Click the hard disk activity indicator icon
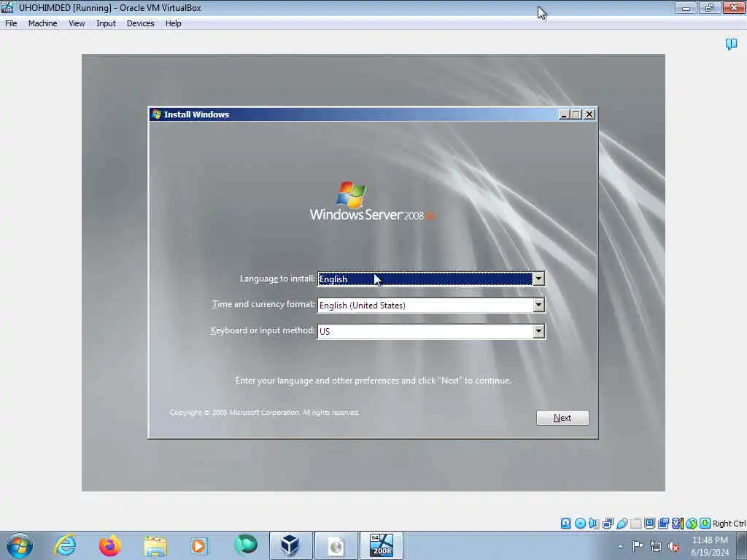Screen dimensions: 747x560 (x=565, y=524)
